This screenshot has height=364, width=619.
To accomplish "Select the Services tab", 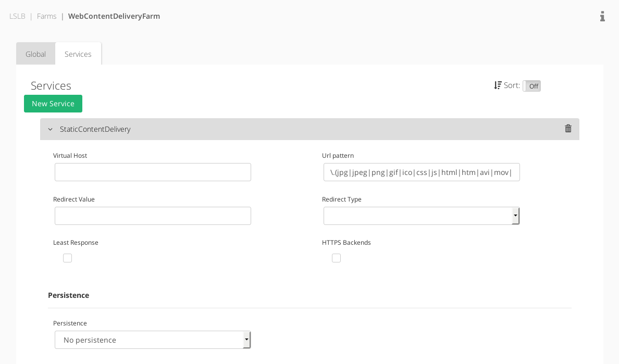I will point(78,54).
